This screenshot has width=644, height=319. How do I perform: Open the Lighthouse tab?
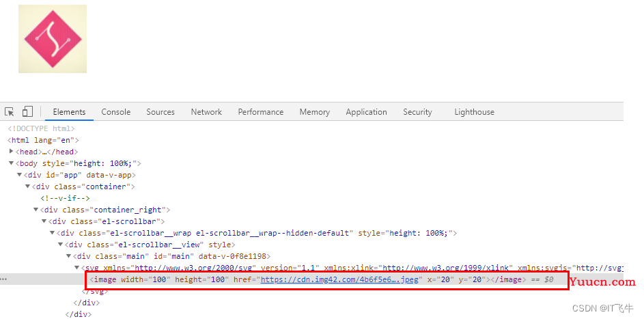coord(475,111)
